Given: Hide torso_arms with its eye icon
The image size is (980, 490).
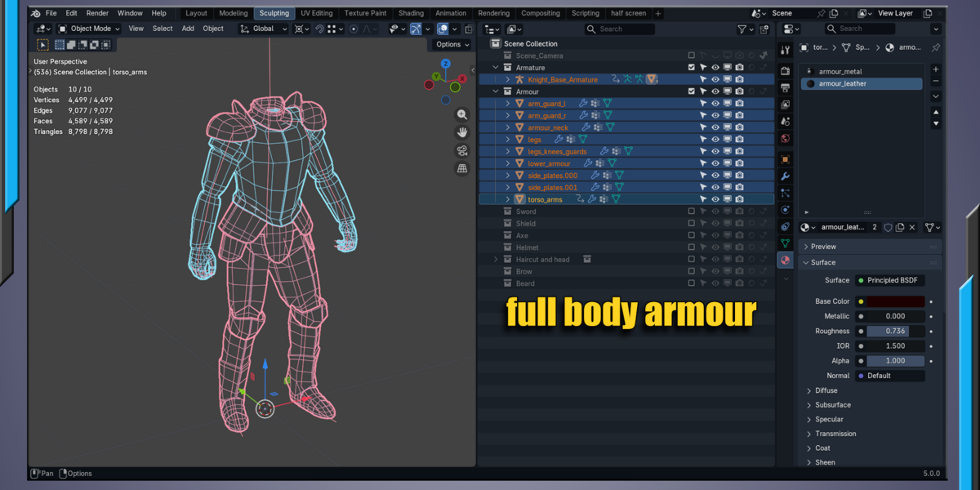Looking at the screenshot, I should tap(715, 199).
